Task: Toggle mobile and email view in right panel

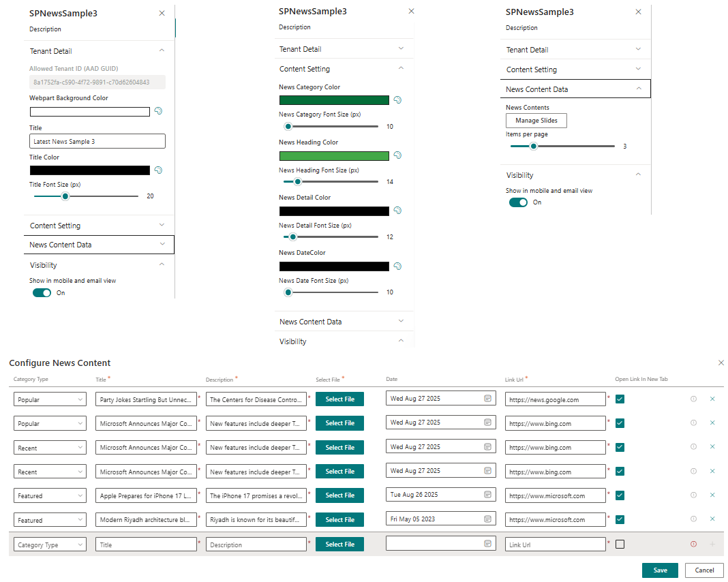Action: [x=518, y=202]
